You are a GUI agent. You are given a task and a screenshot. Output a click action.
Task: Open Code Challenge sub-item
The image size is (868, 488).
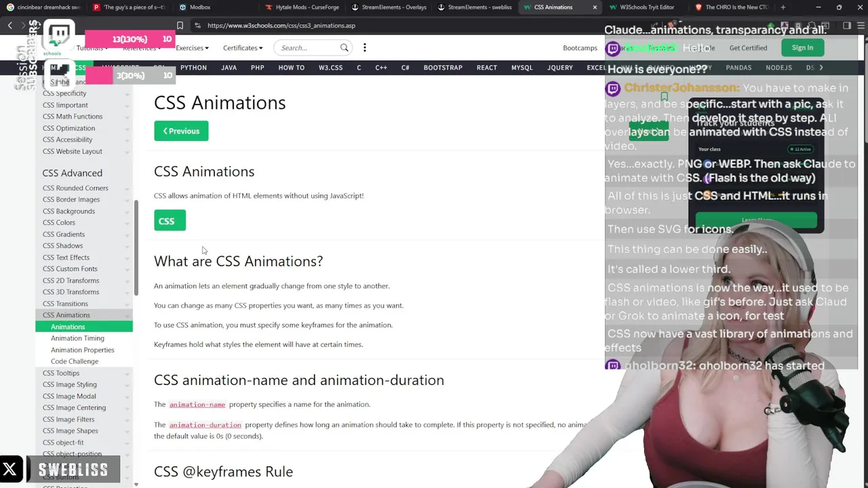pyautogui.click(x=75, y=361)
